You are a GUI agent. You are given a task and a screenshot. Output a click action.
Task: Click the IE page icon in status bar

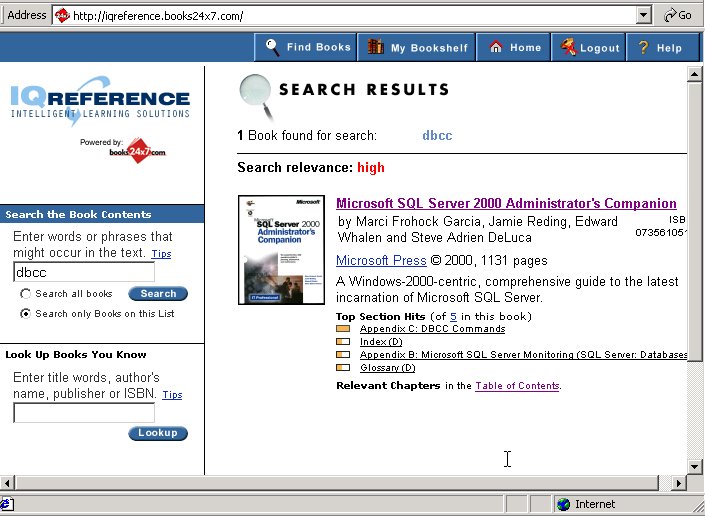tap(6, 504)
